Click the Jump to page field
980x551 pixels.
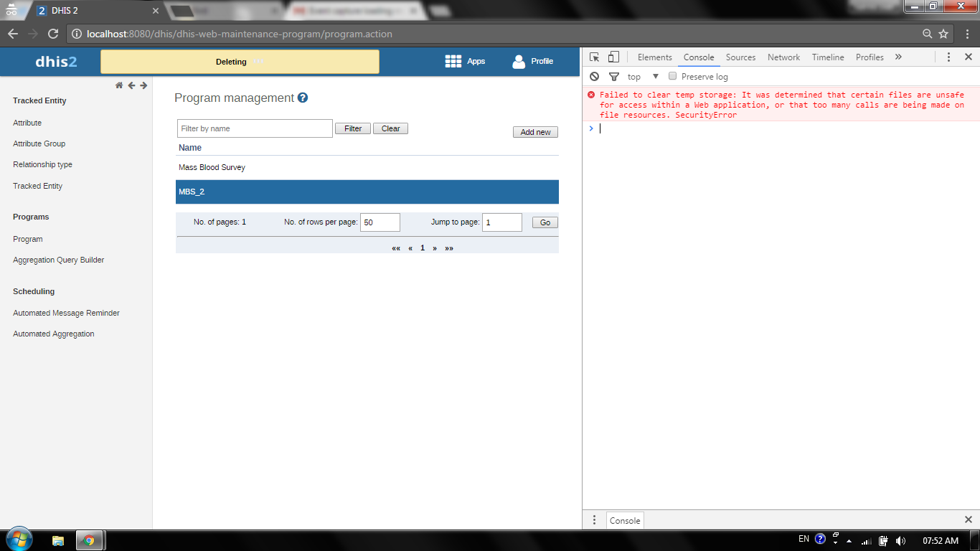501,222
